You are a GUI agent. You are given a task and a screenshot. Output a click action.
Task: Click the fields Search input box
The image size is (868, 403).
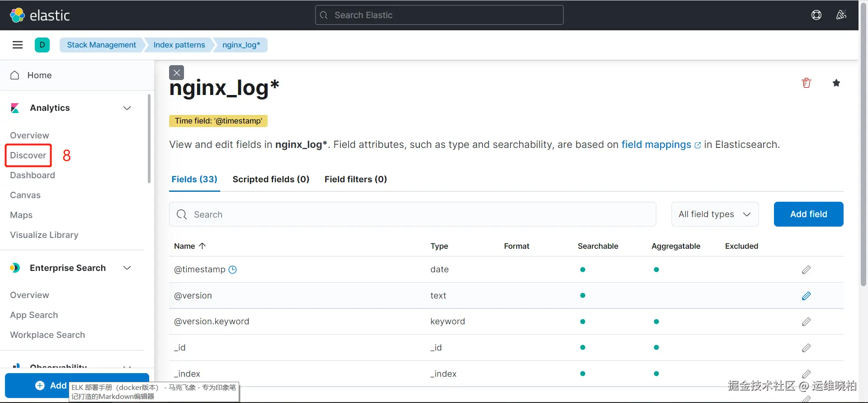(x=412, y=214)
